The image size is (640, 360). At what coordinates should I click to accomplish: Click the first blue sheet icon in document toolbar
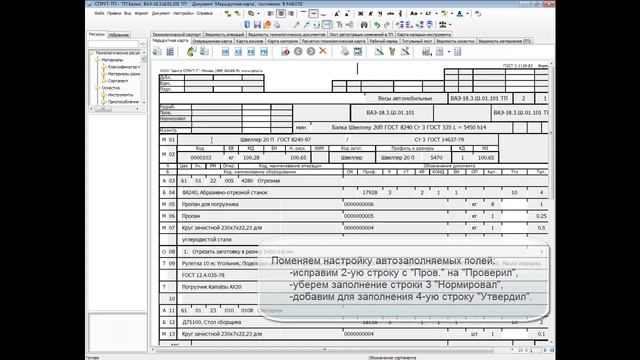coord(225,51)
